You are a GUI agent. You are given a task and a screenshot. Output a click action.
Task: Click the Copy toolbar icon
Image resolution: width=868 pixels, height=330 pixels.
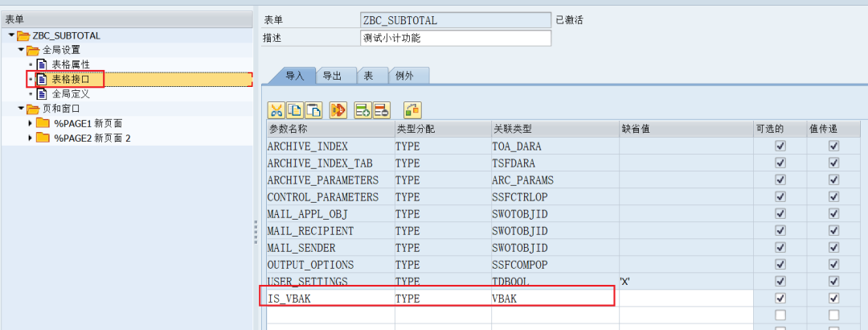[294, 109]
